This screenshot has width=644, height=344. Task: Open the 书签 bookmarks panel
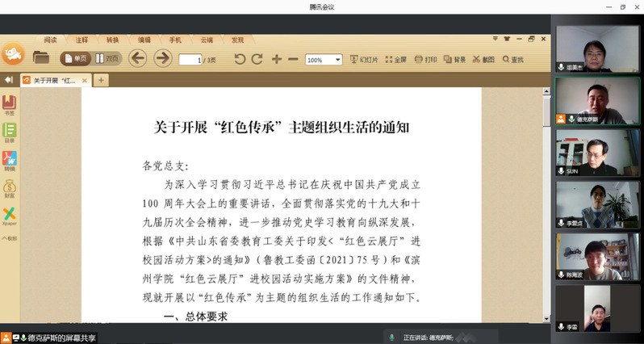(x=9, y=106)
